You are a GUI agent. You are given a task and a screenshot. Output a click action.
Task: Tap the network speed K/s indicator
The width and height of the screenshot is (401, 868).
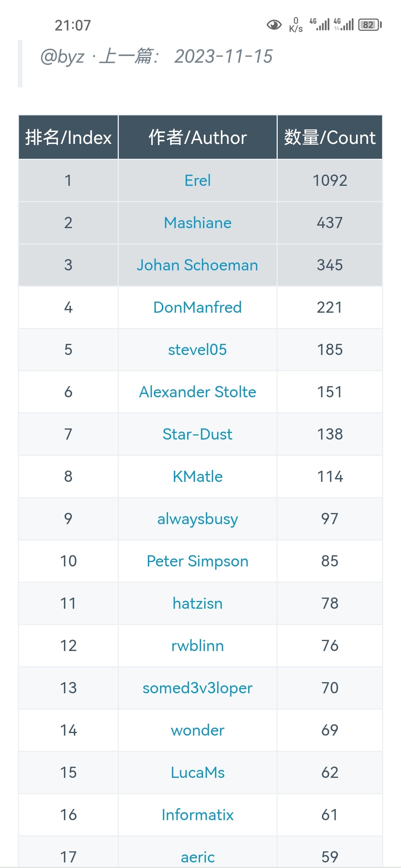[296, 25]
